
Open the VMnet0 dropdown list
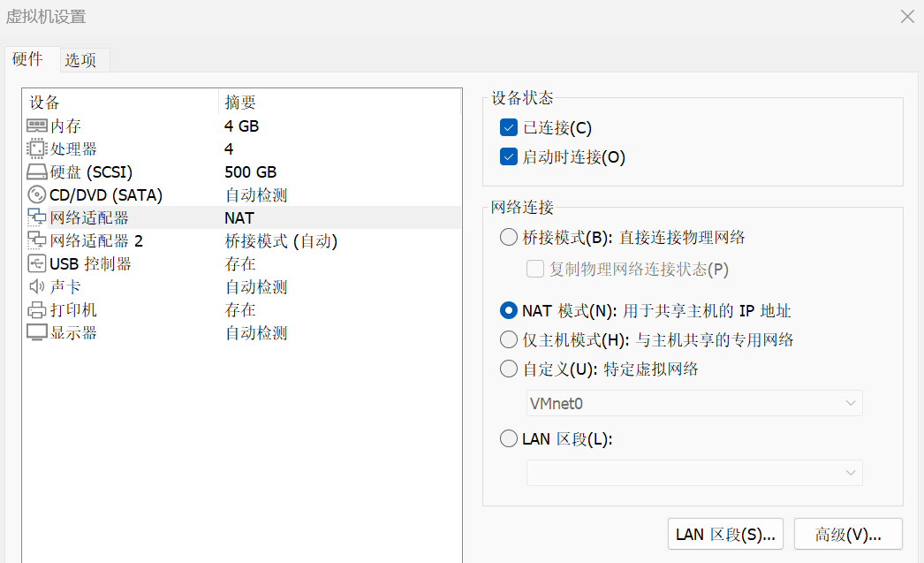click(693, 403)
